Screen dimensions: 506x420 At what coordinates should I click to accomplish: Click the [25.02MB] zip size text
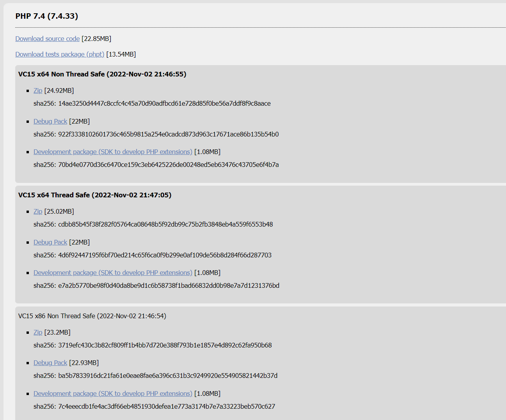59,211
